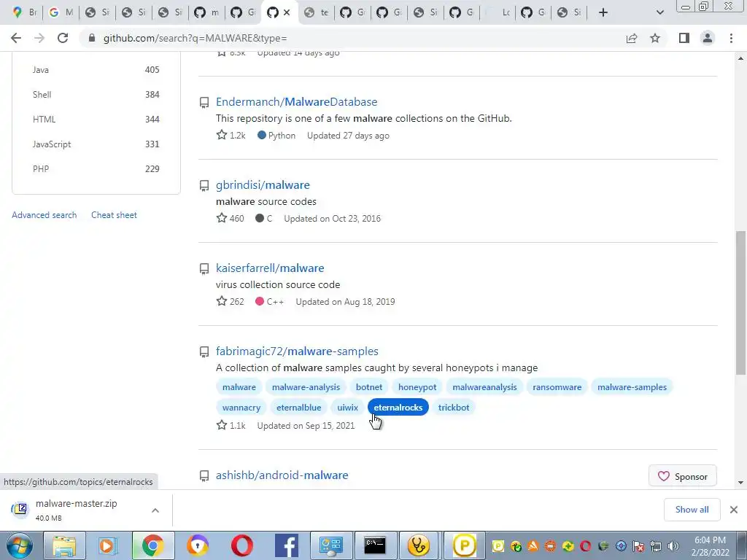The width and height of the screenshot is (747, 560).
Task: Open the stethoscope app in taskbar
Action: [419, 545]
